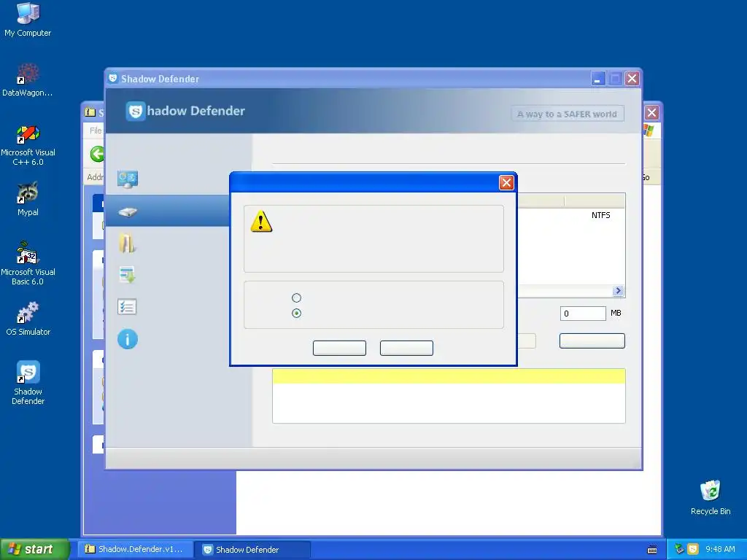
Task: Open the Shadow Defender desktop shortcut
Action: [28, 383]
